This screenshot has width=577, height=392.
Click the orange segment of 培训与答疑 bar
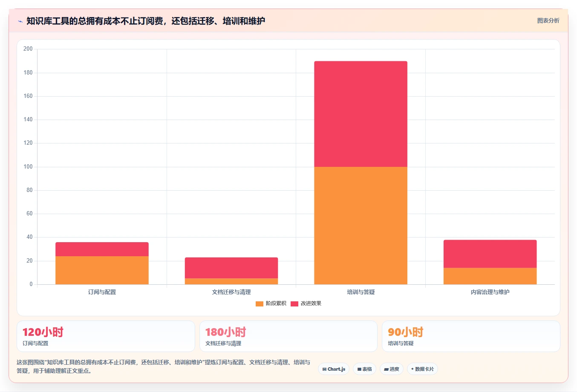[361, 226]
